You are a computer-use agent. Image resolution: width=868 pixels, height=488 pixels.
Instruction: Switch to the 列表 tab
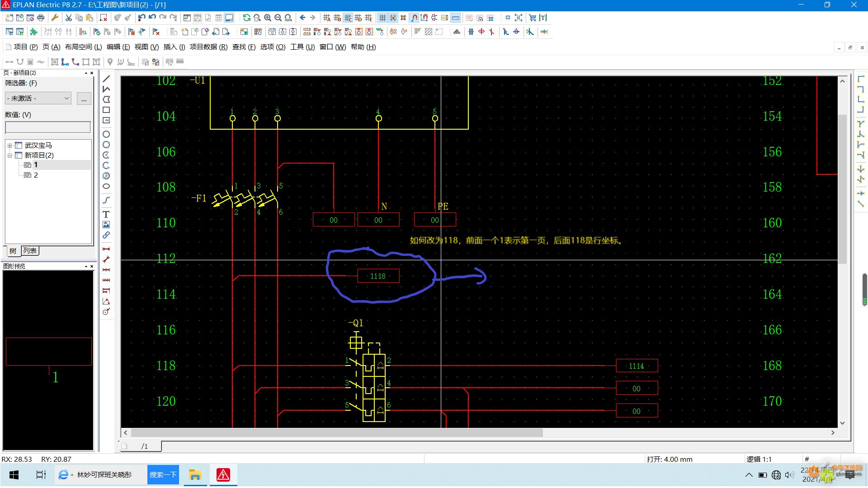(30, 250)
